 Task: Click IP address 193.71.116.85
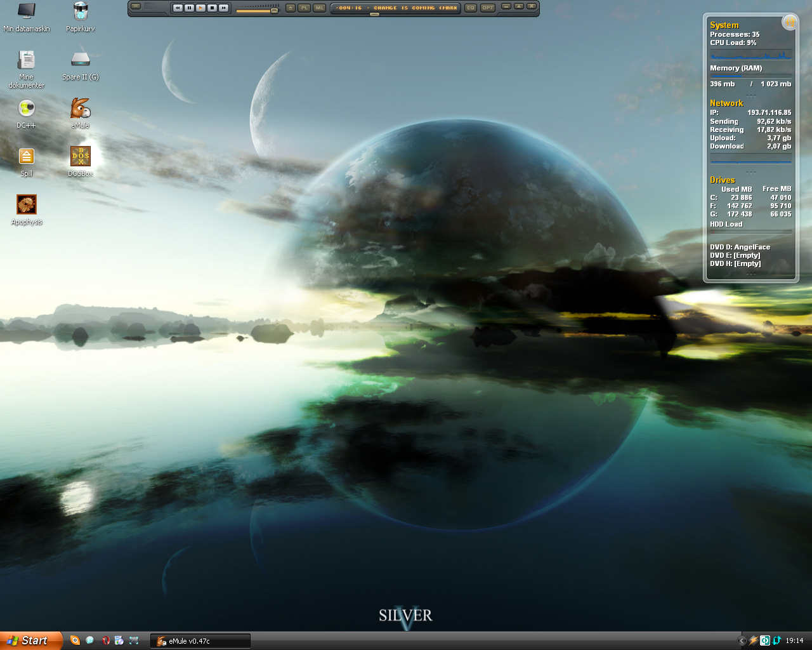[769, 112]
